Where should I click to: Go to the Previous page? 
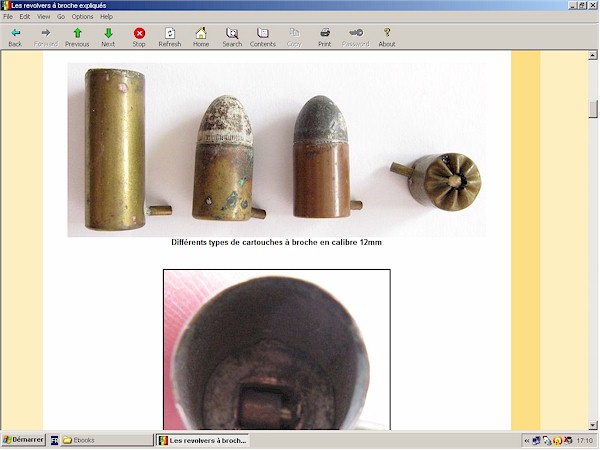point(77,38)
